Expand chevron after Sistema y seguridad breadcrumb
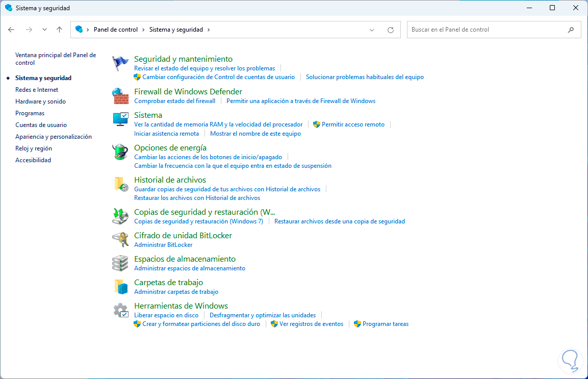The width and height of the screenshot is (588, 379). [x=209, y=30]
